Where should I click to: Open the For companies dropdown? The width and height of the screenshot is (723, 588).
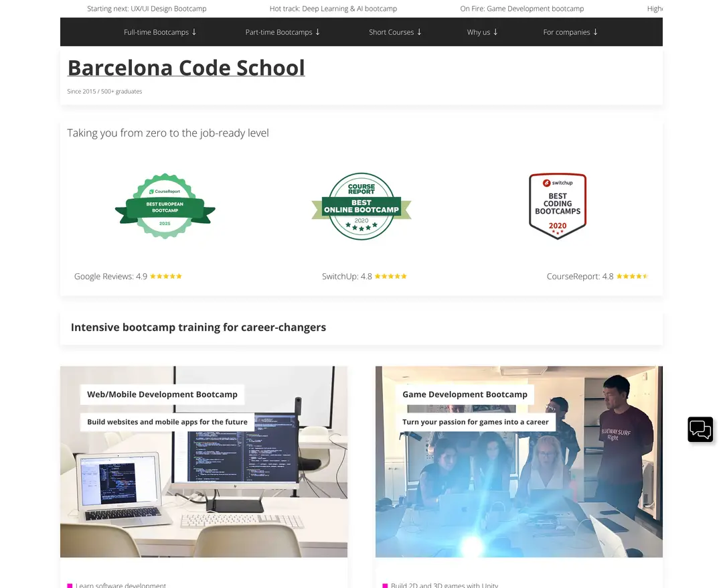570,32
